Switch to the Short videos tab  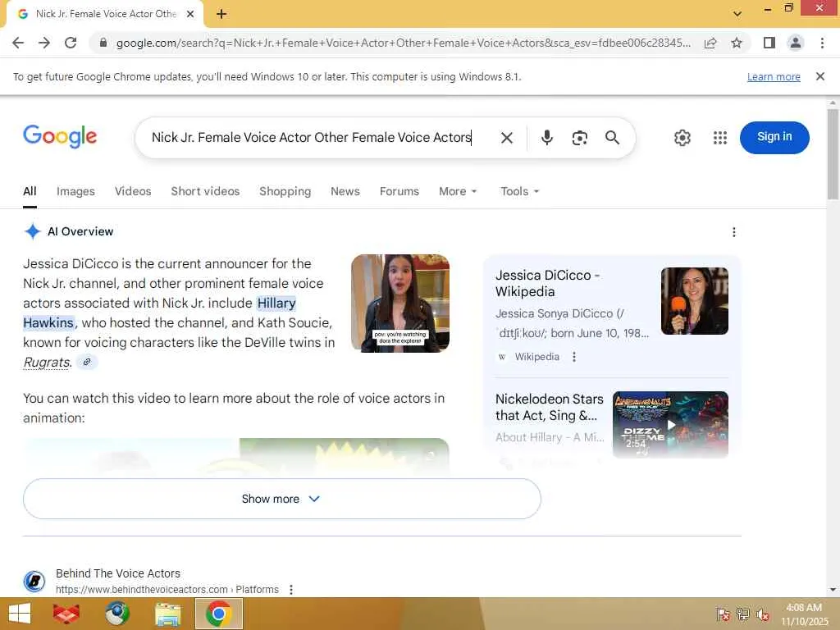pyautogui.click(x=205, y=191)
